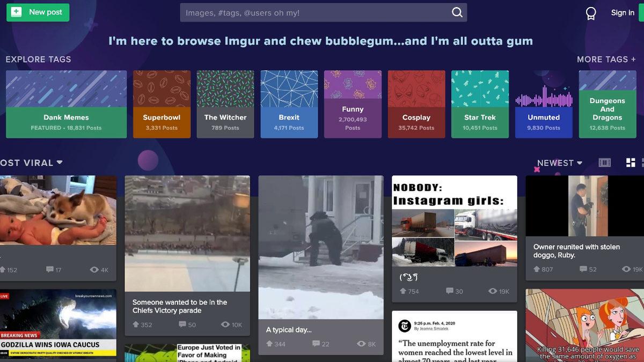
Task: Click the upvote arrow on Instagram girls post
Action: (403, 291)
